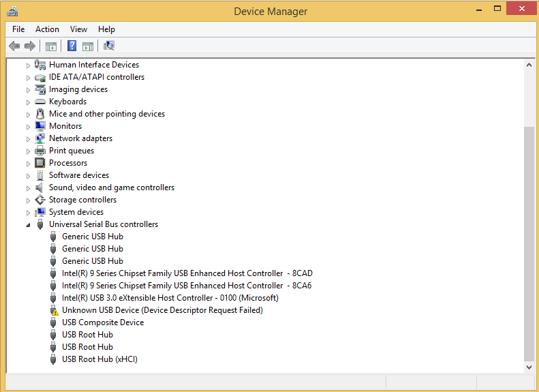The image size is (539, 392).
Task: Click the scrollbar up arrow
Action: coord(529,65)
